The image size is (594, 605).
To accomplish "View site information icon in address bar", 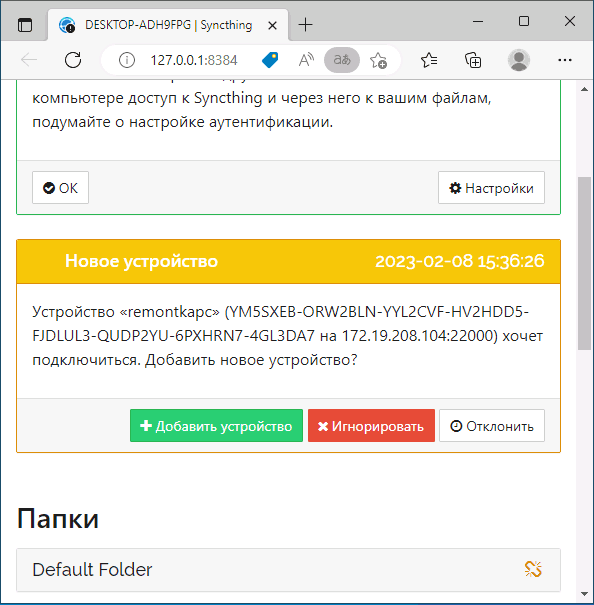I will click(127, 60).
